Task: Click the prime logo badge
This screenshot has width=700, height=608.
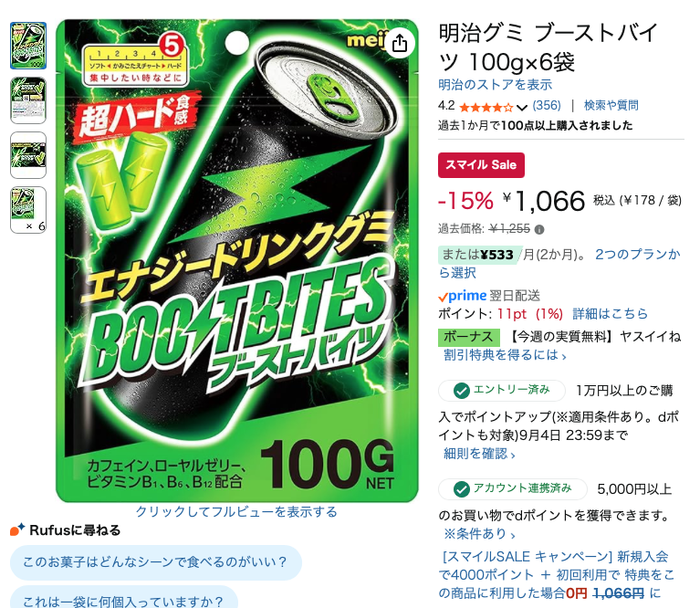Action: pos(462,296)
